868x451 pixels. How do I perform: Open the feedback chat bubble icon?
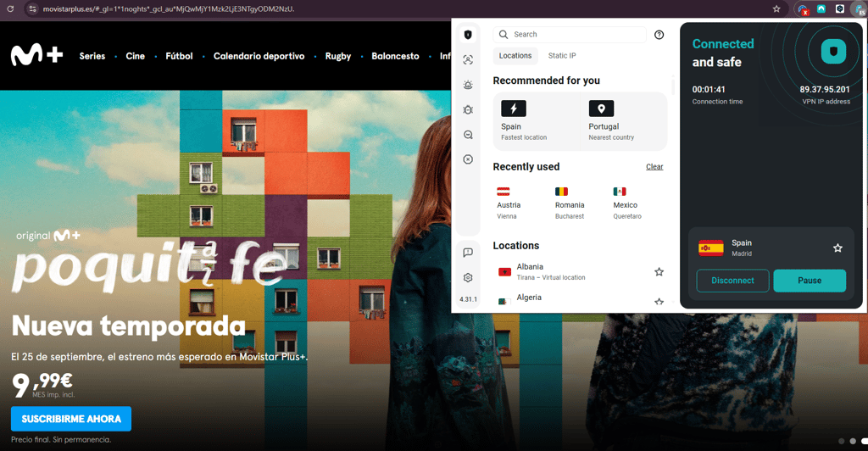[468, 253]
